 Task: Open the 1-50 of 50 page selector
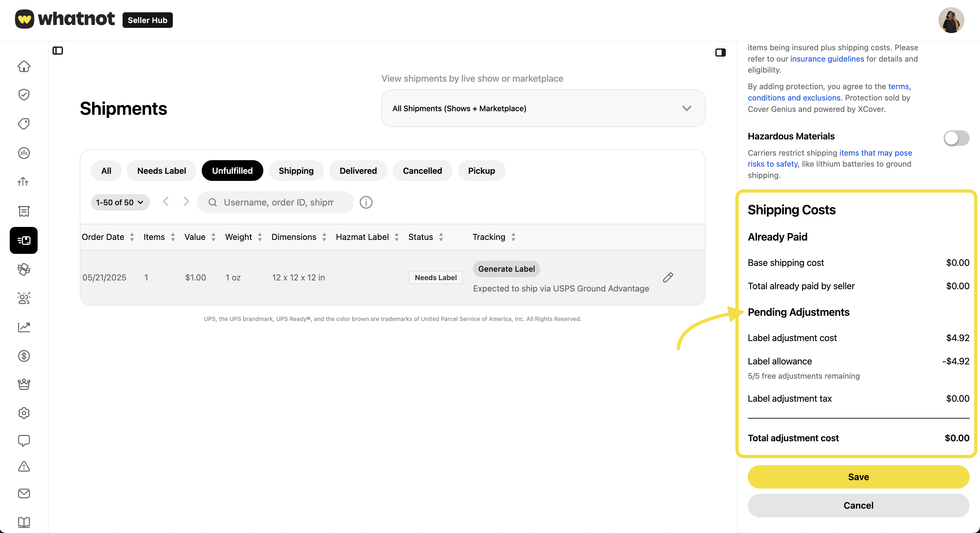click(120, 202)
